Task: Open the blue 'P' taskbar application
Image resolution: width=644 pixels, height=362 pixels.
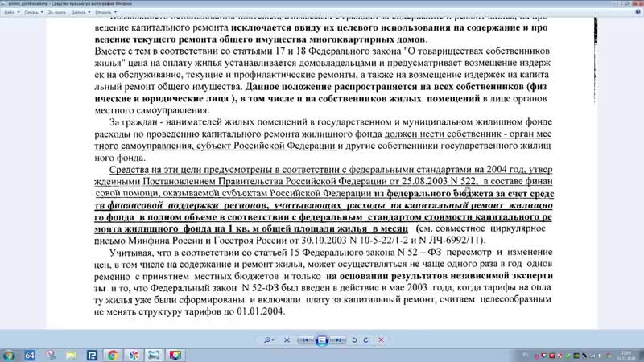Action: 92,355
